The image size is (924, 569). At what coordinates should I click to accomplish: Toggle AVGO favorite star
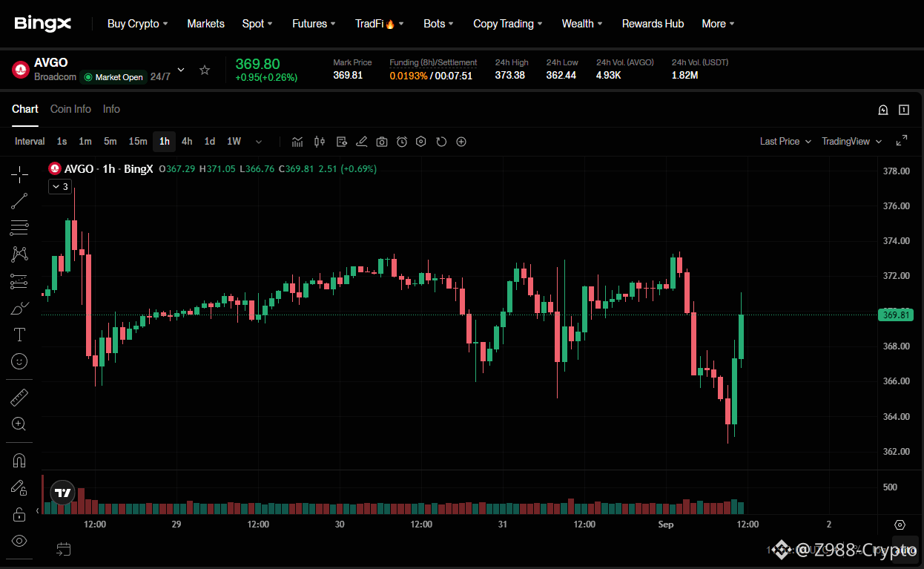205,70
